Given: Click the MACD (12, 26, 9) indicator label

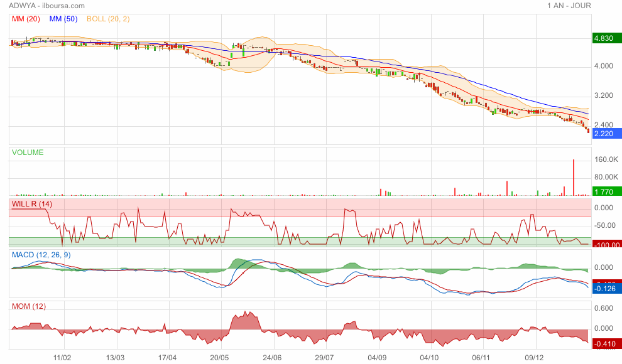Looking at the screenshot, I should click(x=41, y=255).
